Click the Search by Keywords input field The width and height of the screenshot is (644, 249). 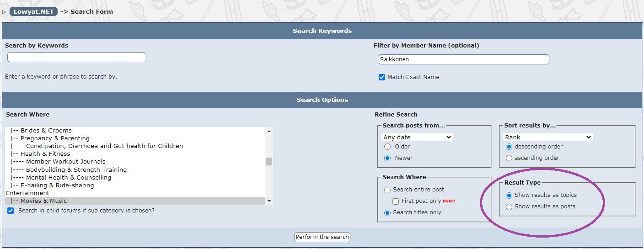point(77,57)
